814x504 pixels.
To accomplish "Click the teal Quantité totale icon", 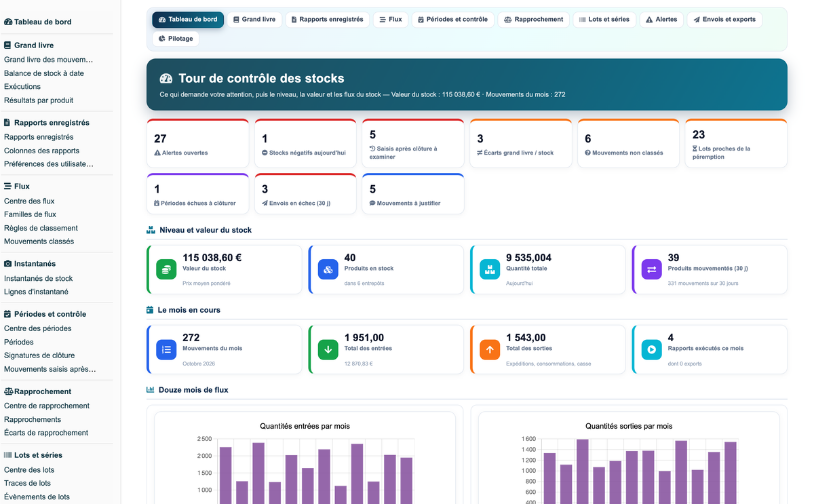I will [490, 269].
